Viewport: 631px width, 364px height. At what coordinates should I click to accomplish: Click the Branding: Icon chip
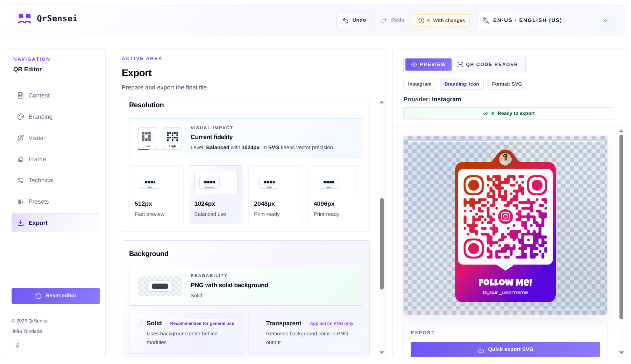462,84
